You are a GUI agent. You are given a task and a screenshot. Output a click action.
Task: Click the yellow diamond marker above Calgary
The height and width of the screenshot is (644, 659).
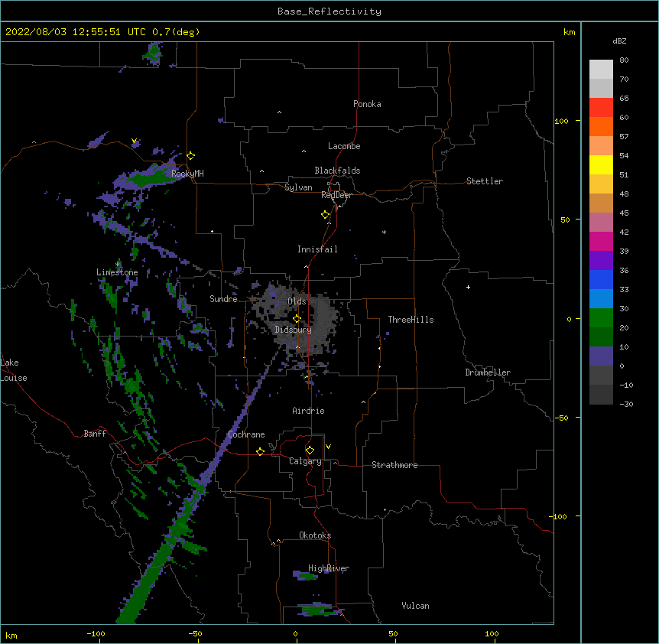pyautogui.click(x=310, y=450)
